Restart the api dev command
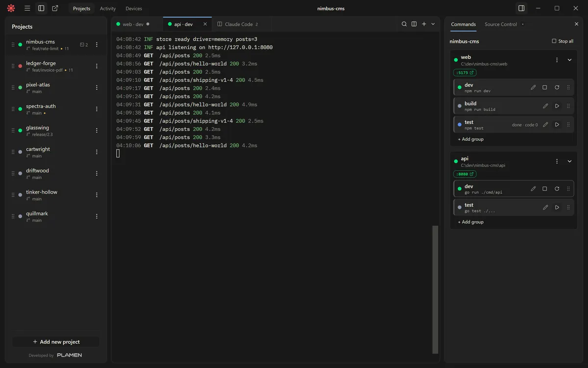The height and width of the screenshot is (368, 588). pos(557,189)
